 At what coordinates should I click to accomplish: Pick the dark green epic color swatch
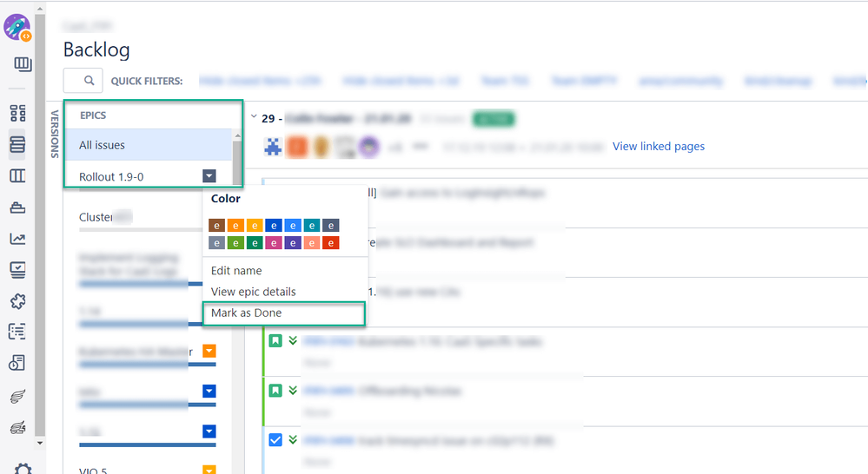tap(255, 243)
